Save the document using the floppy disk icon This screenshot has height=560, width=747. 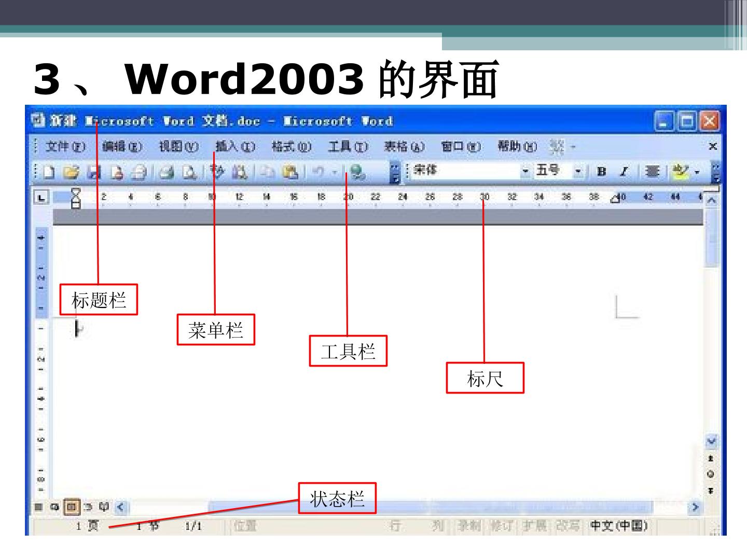(x=94, y=172)
